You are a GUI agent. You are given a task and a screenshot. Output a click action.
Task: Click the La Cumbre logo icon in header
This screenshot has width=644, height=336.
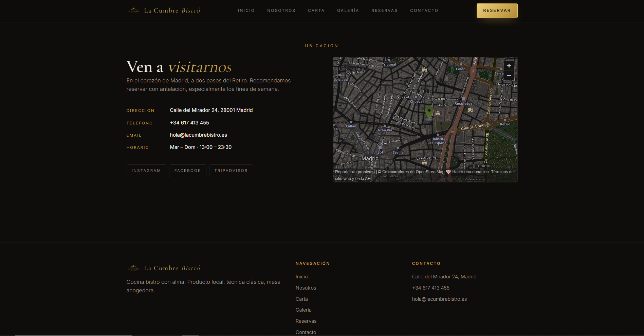tap(133, 11)
